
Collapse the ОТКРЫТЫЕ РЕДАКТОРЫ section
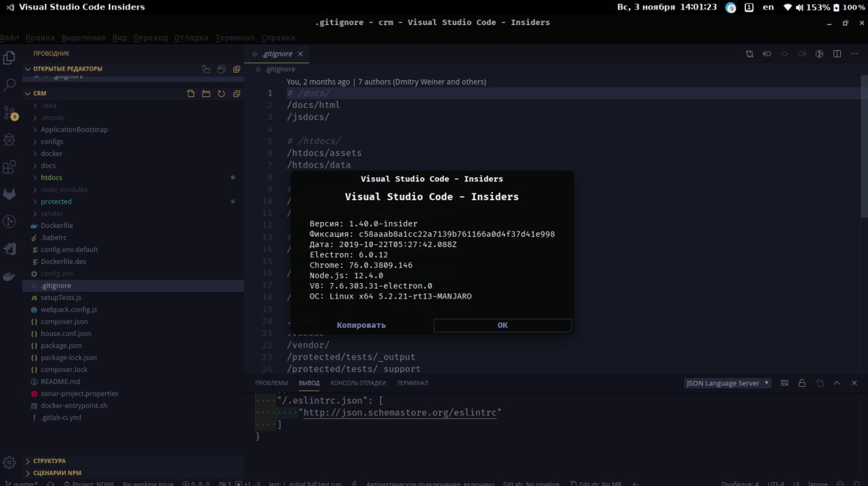pyautogui.click(x=133, y=69)
